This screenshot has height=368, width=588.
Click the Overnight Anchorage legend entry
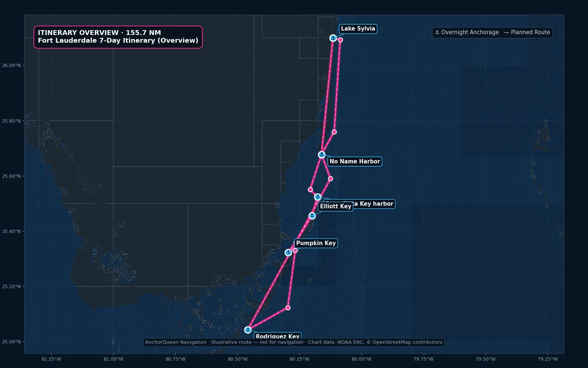(x=467, y=32)
